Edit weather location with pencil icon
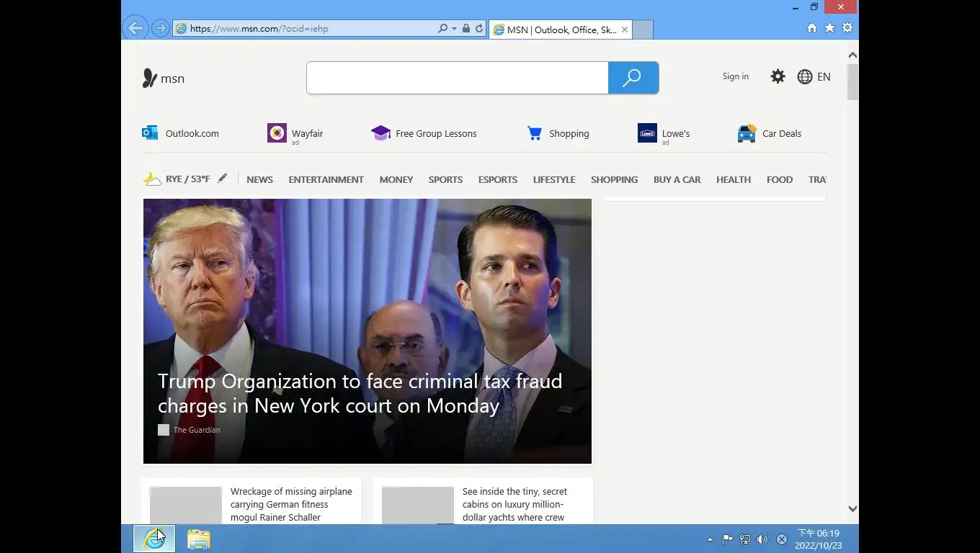The image size is (980, 553). tap(222, 179)
